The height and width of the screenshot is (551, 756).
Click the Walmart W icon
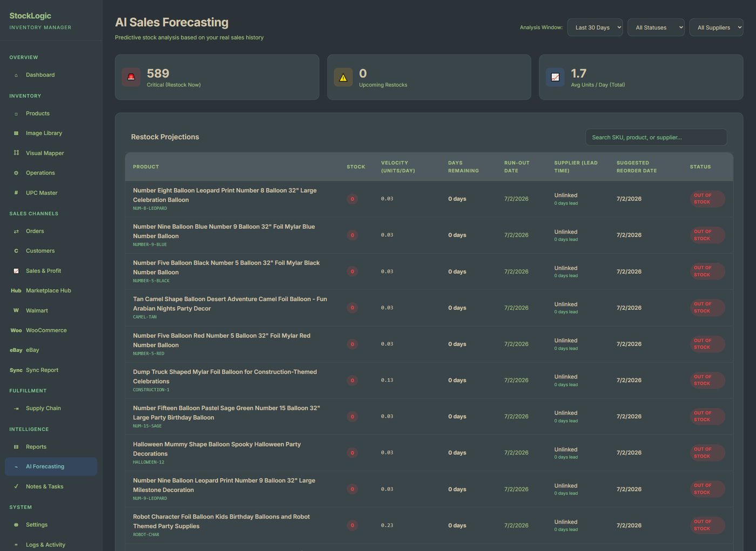16,311
